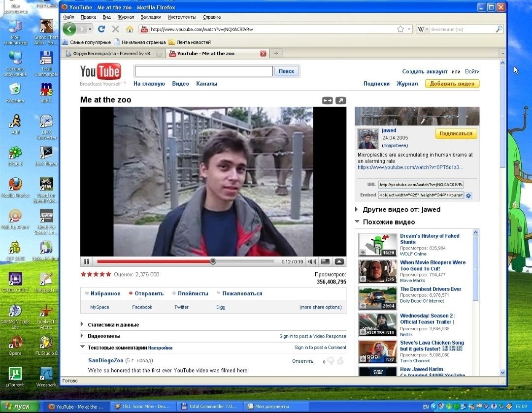The image size is (532, 413).
Task: Click Подписаться button
Action: pyautogui.click(x=456, y=133)
